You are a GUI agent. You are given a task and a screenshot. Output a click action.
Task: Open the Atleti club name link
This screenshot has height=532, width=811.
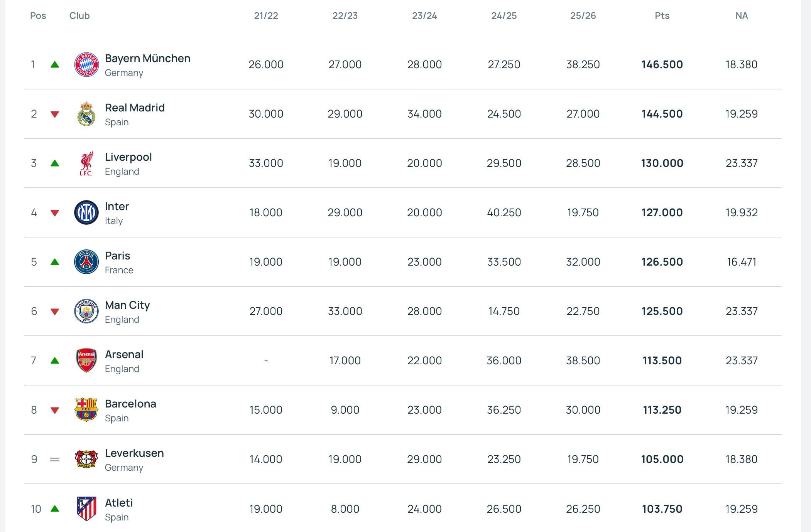[x=119, y=503]
